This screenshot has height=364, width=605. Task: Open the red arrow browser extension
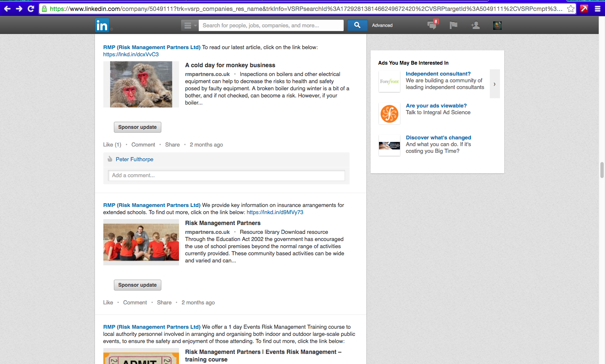coord(584,8)
